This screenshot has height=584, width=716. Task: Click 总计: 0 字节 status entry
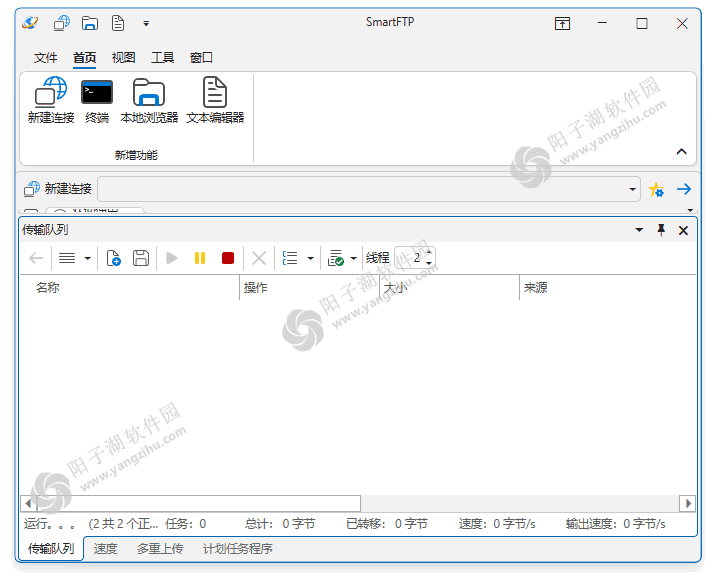[280, 524]
